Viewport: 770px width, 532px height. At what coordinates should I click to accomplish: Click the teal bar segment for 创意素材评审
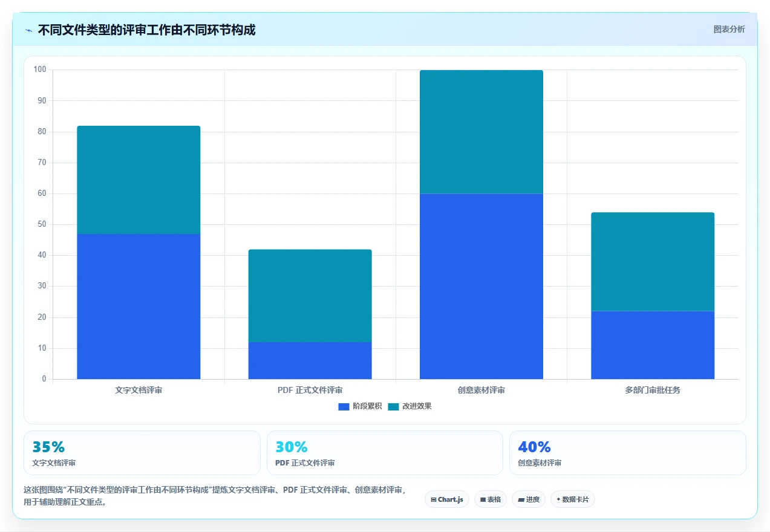(481, 132)
